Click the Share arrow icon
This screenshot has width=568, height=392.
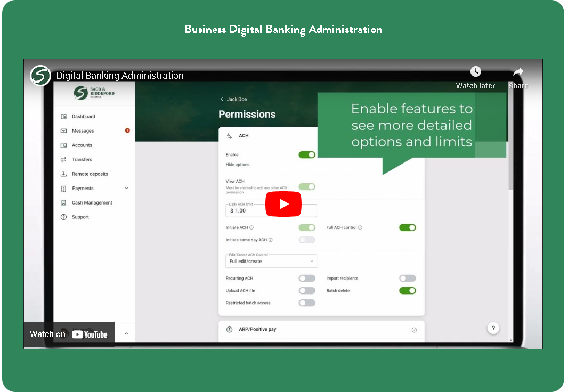click(518, 71)
